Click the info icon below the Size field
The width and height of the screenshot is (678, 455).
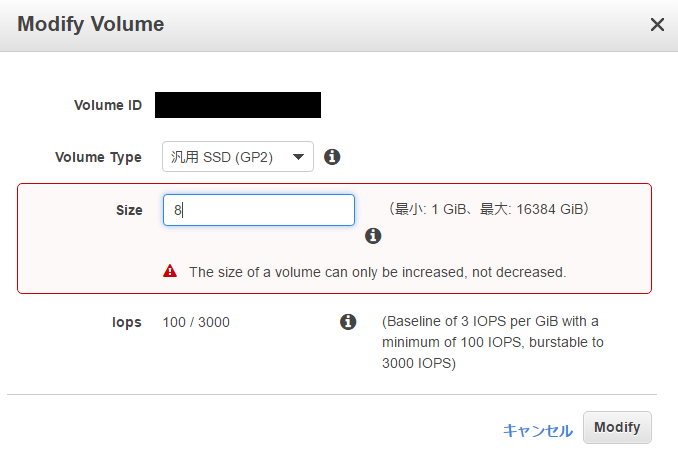pos(373,236)
